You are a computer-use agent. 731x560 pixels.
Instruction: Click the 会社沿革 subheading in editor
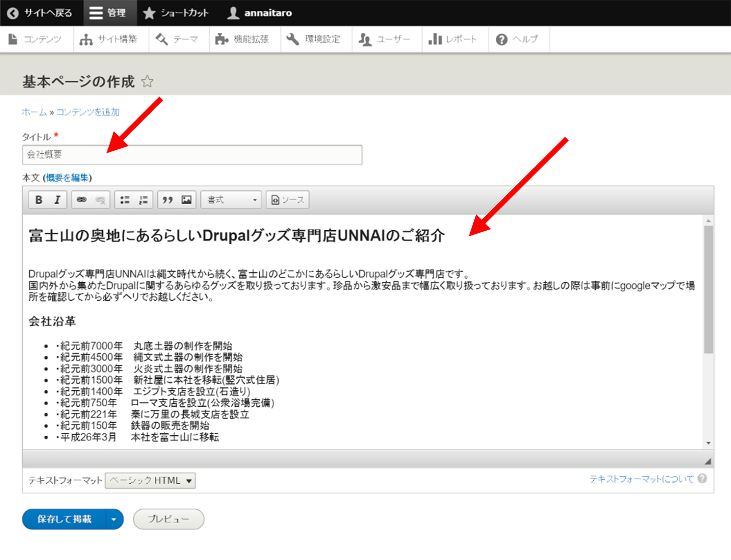tap(52, 321)
